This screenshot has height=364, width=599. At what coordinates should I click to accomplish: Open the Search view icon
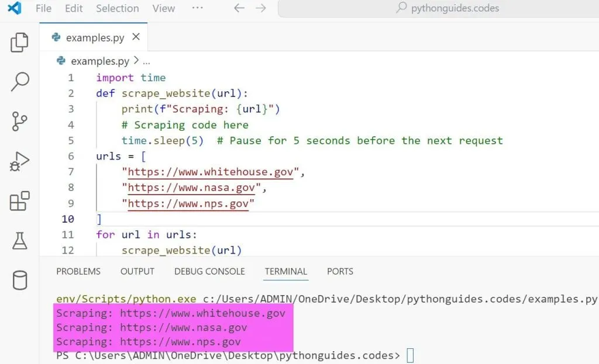(x=19, y=82)
